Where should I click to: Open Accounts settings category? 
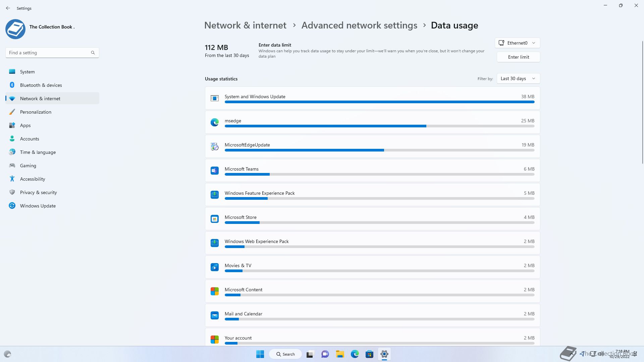52,139
